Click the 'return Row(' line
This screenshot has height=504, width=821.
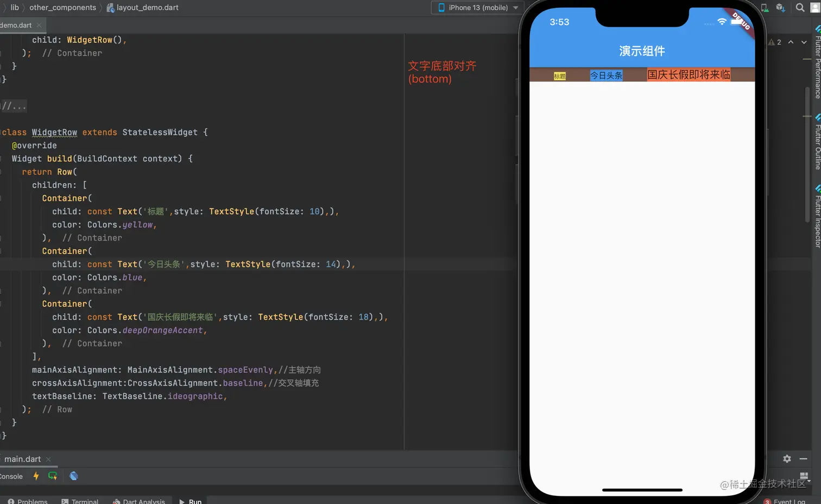tap(49, 172)
